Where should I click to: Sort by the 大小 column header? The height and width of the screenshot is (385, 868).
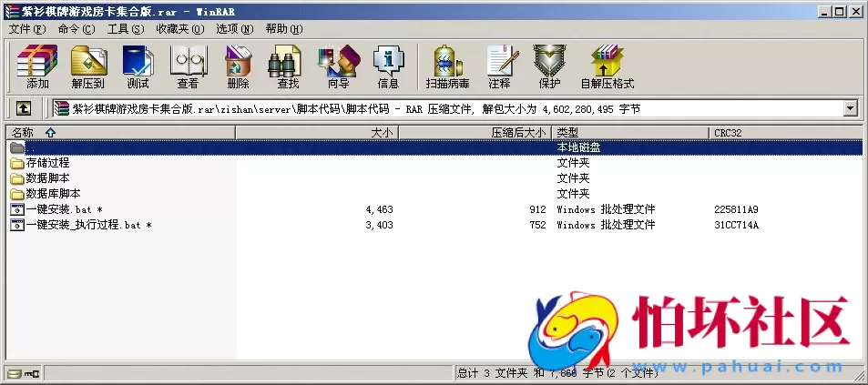point(317,133)
